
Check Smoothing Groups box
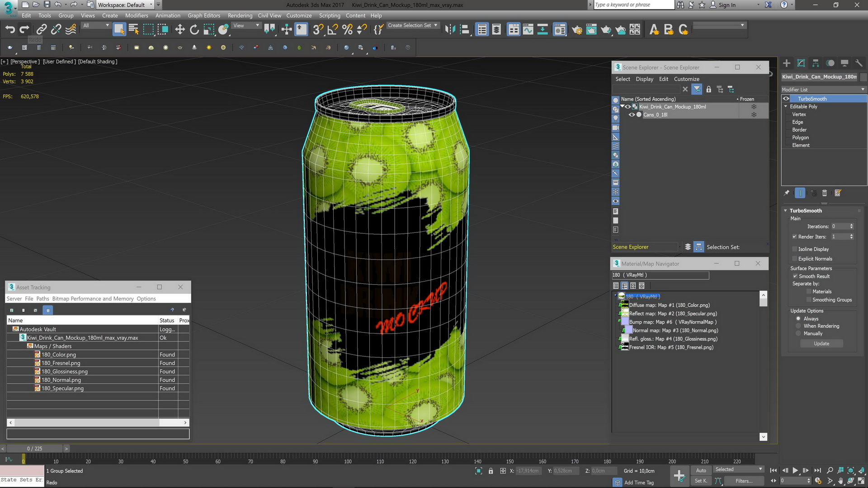pyautogui.click(x=809, y=300)
